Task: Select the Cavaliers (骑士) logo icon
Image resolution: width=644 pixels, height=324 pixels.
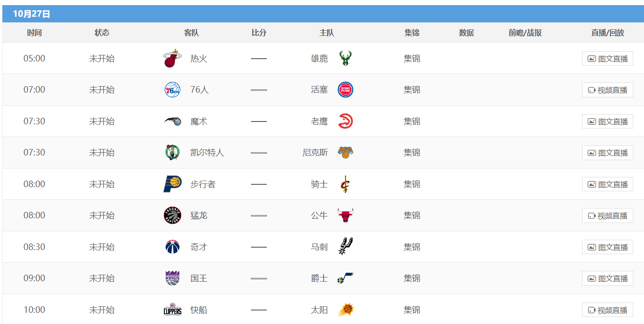Action: point(345,183)
